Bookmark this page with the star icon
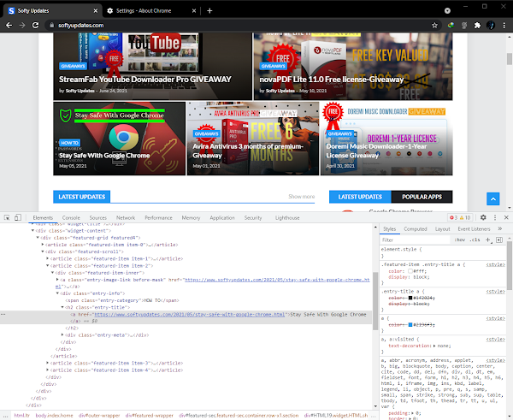 [x=434, y=25]
